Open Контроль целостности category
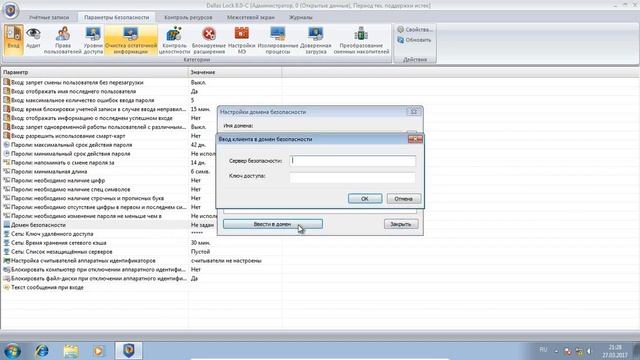This screenshot has height=360, width=640. click(174, 39)
